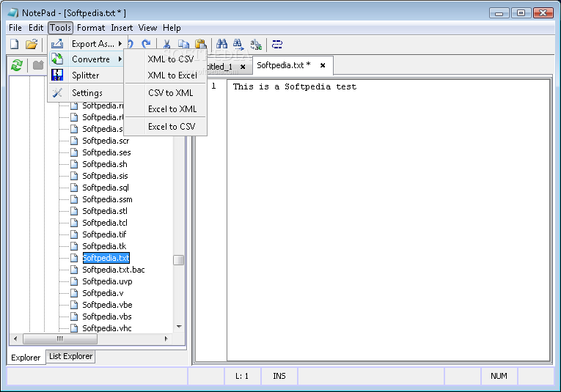Choose XML to CSV conversion

pyautogui.click(x=166, y=59)
